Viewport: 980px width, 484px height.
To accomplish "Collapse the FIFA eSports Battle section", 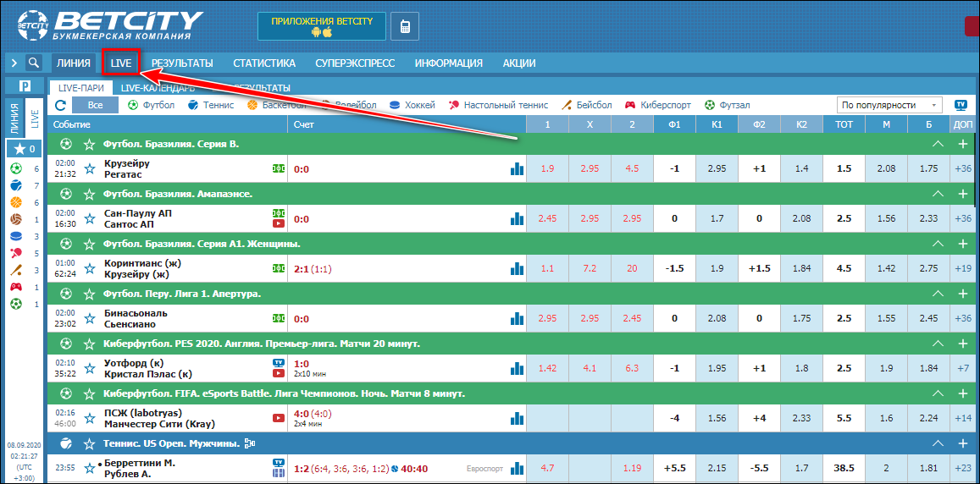I will click(937, 393).
